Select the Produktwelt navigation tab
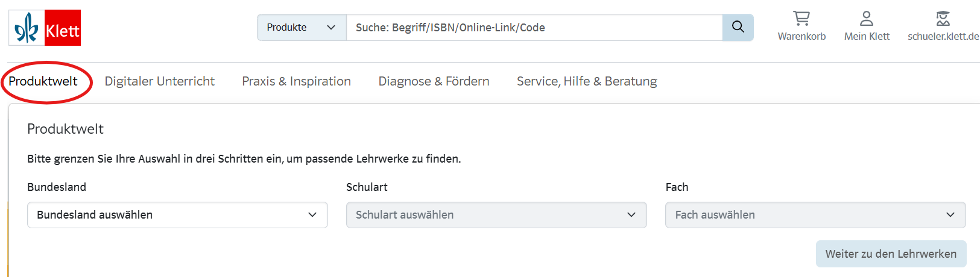 tap(43, 81)
